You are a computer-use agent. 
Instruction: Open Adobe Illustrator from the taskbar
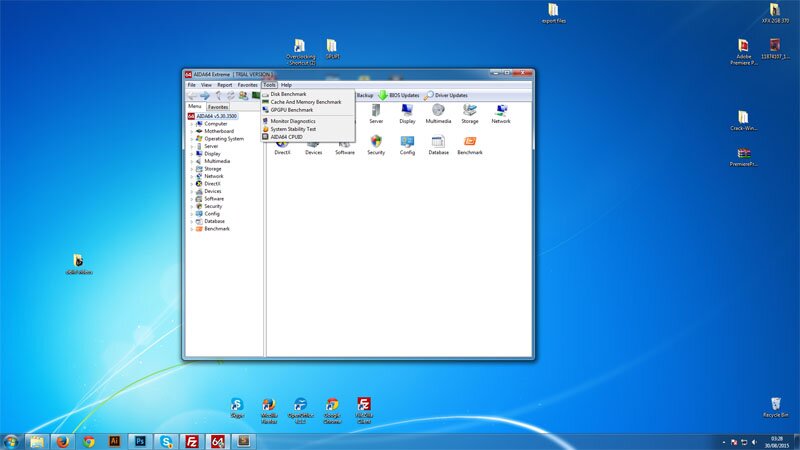tap(114, 441)
